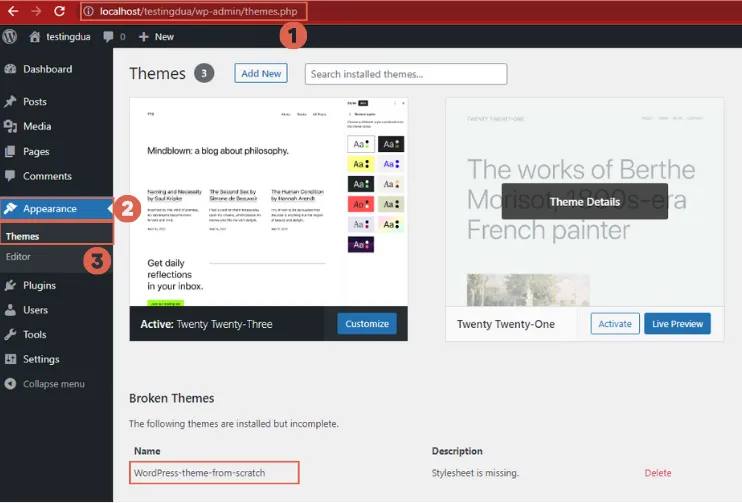This screenshot has width=742, height=503.
Task: Click the Settings sliders icon
Action: [x=10, y=359]
